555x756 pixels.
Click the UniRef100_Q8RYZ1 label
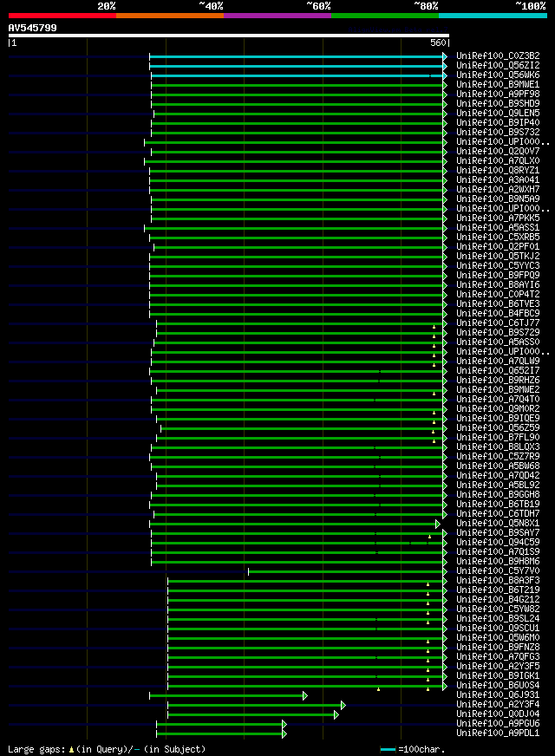coord(498,171)
